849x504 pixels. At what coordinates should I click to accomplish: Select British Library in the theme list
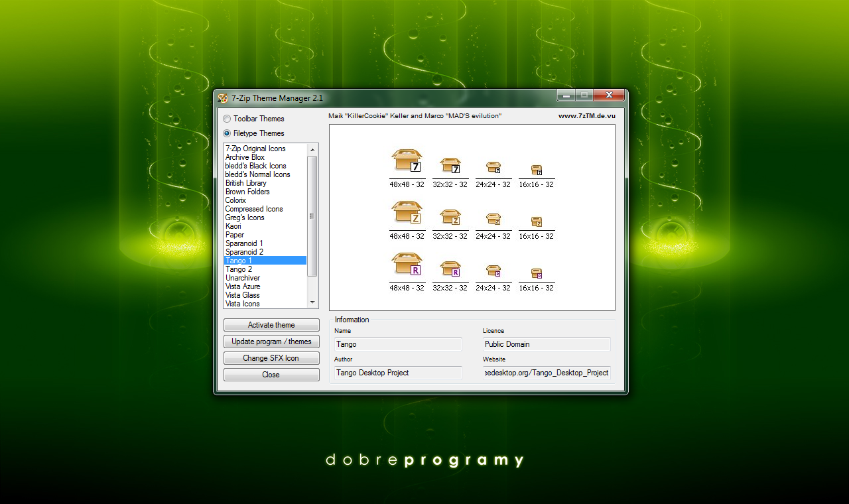pyautogui.click(x=245, y=183)
